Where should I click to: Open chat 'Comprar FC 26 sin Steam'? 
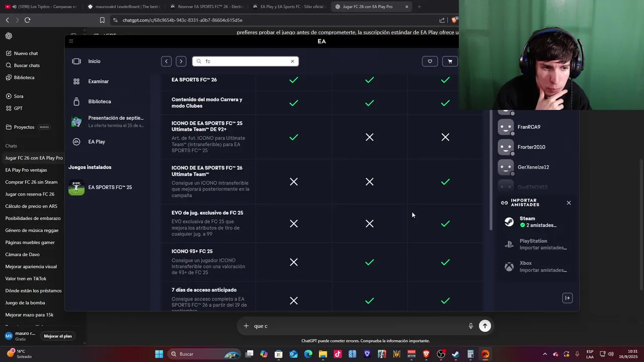click(32, 182)
